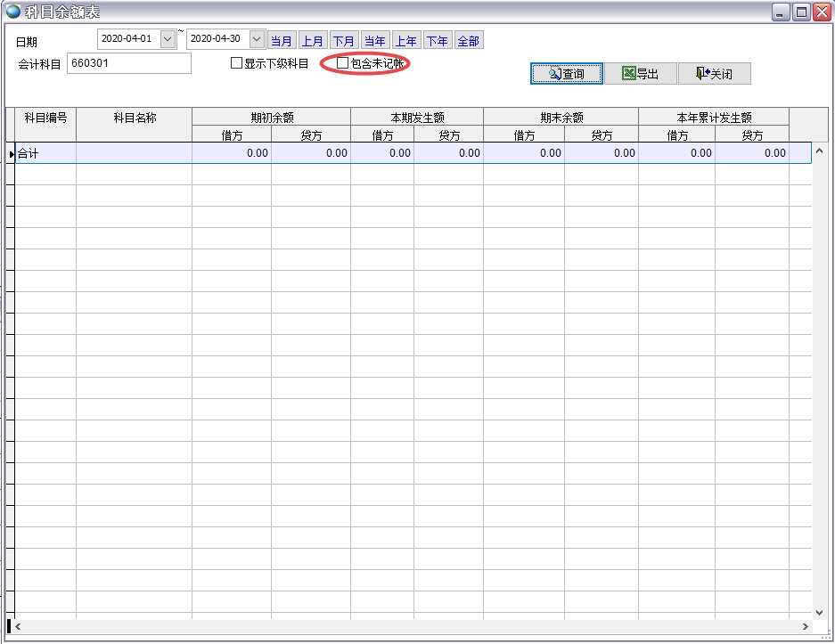Click the 查询 search button
This screenshot has height=644, width=835.
pos(567,74)
